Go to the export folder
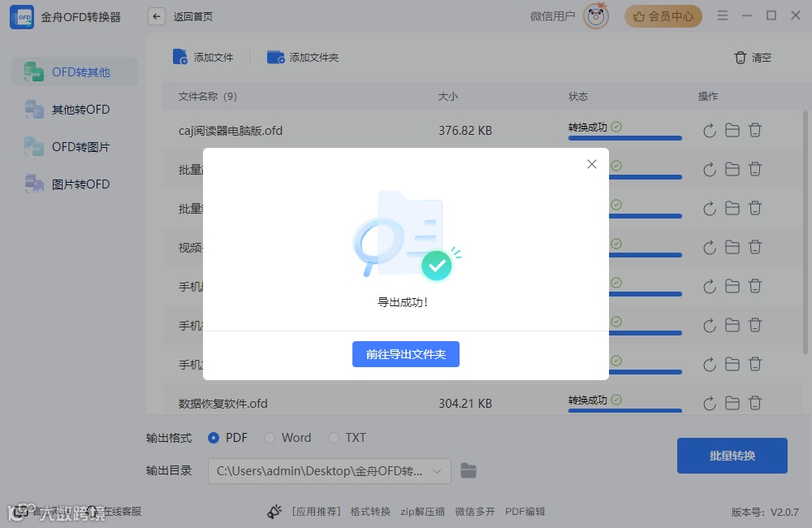 (x=405, y=354)
